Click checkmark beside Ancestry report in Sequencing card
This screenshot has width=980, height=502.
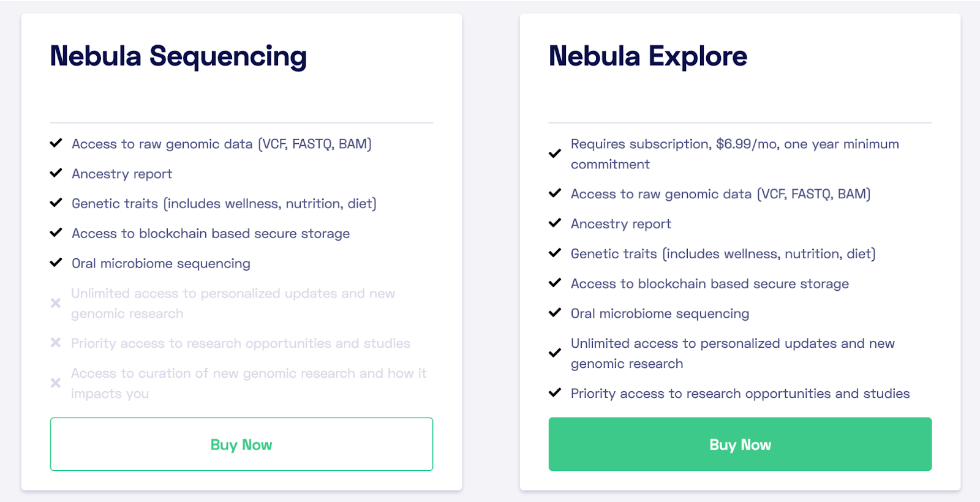56,173
